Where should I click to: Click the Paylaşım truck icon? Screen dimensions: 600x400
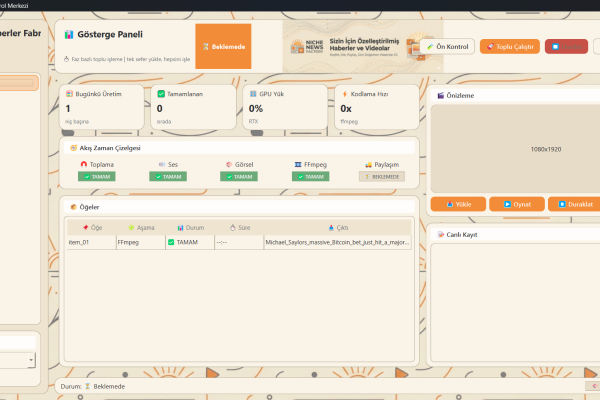[x=368, y=164]
